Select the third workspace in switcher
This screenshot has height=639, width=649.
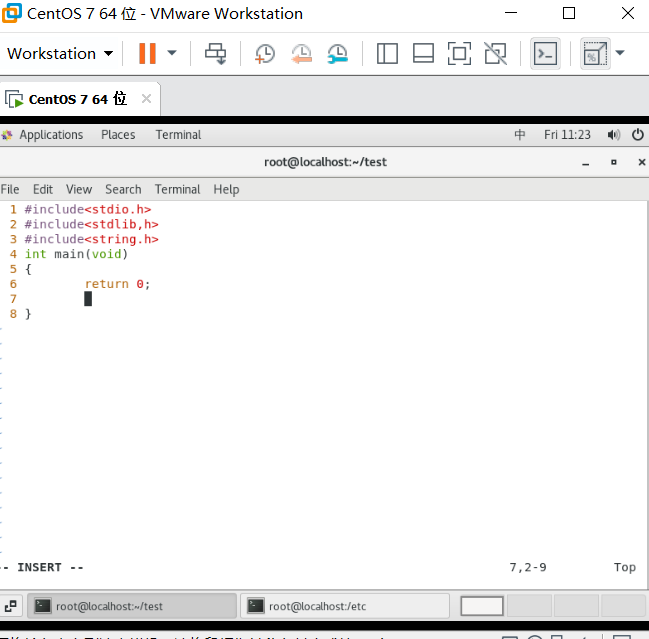pyautogui.click(x=577, y=606)
